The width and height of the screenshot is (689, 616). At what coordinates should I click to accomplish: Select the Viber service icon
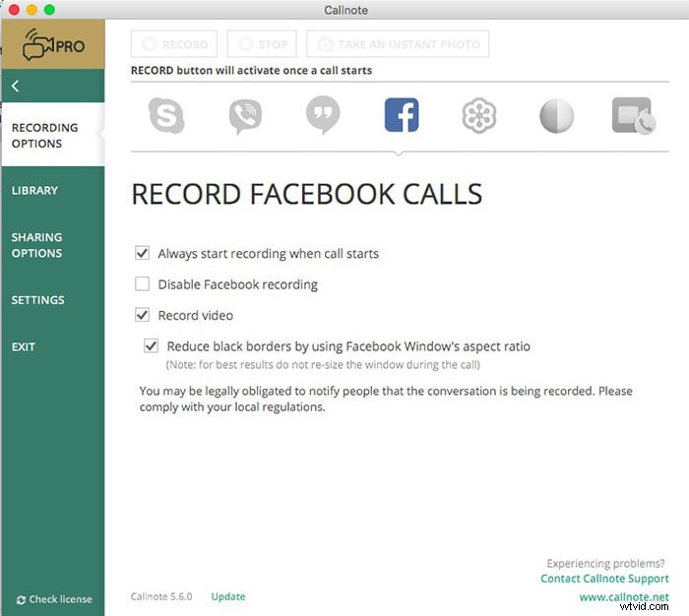click(245, 116)
